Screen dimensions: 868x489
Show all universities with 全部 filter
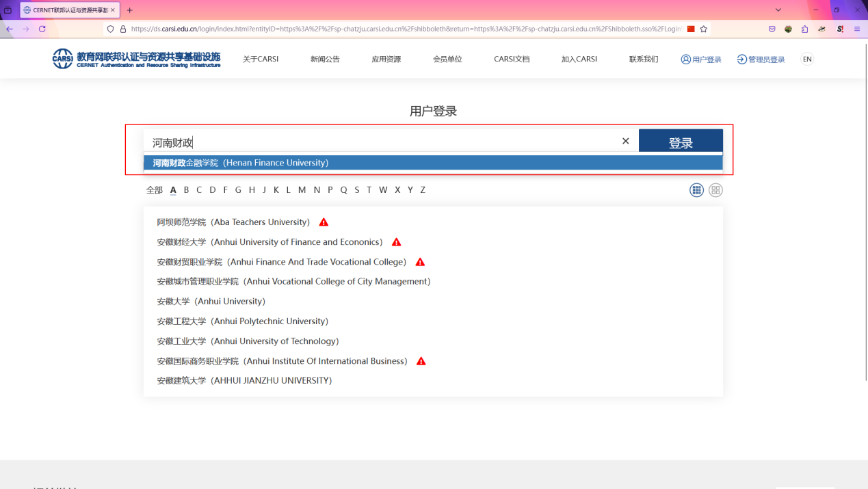(155, 190)
